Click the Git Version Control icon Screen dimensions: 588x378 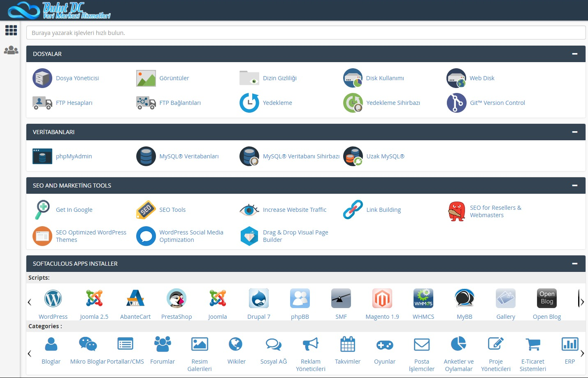[x=456, y=103]
